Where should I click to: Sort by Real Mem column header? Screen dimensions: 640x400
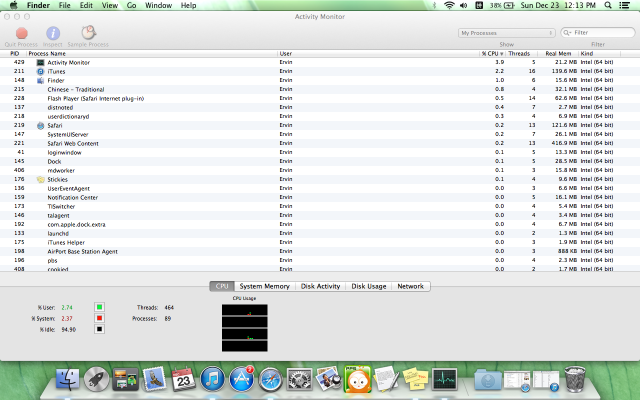pos(558,53)
